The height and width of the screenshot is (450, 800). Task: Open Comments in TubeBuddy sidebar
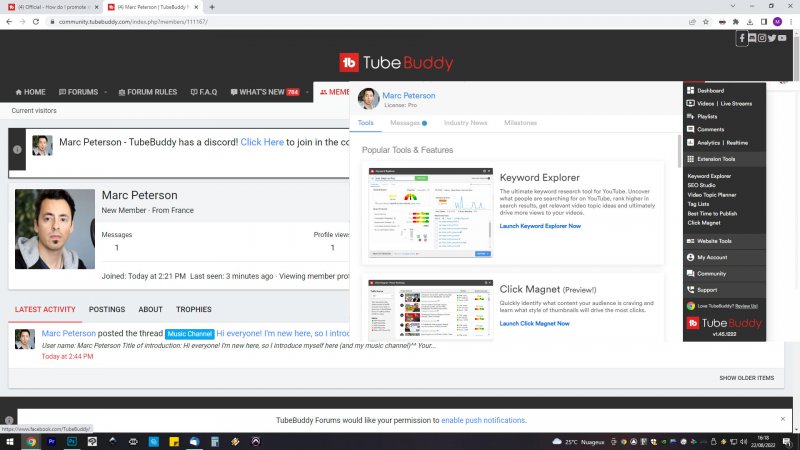pyautogui.click(x=710, y=129)
